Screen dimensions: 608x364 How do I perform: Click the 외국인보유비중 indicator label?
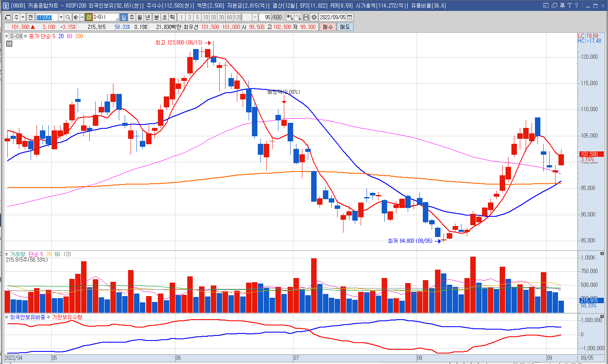click(27, 317)
